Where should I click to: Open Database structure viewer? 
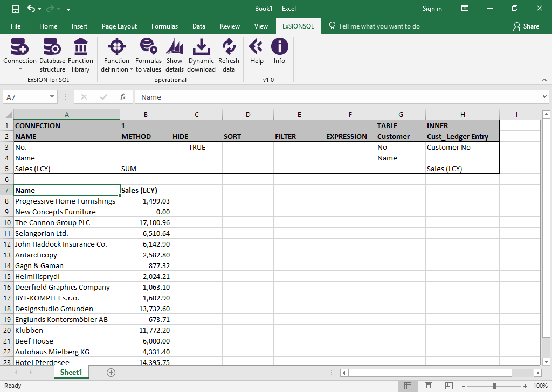52,55
